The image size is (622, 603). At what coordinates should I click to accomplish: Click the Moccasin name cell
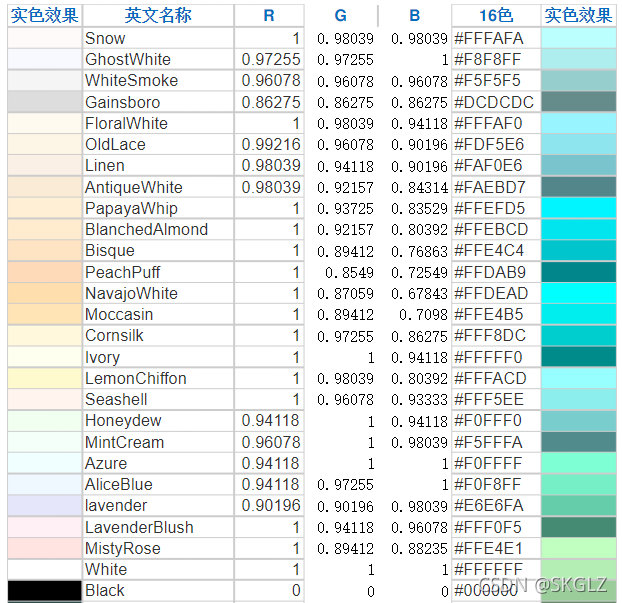pyautogui.click(x=158, y=314)
